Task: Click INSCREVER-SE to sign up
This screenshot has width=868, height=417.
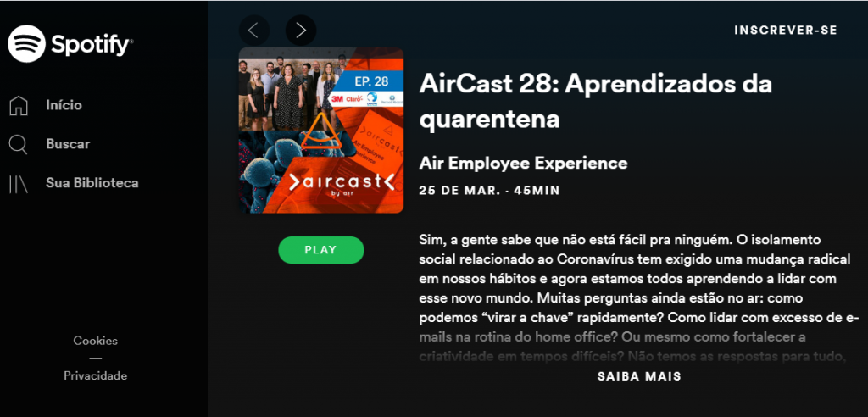Action: click(786, 31)
